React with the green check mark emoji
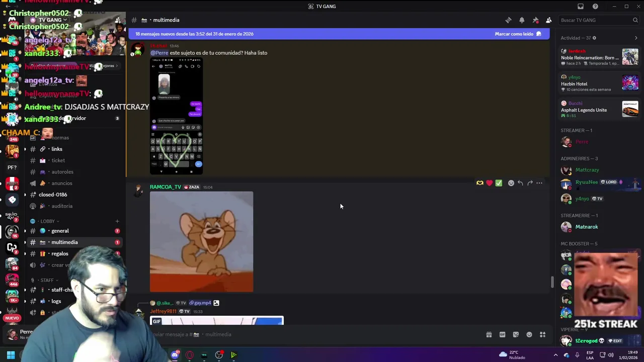Viewport: 644px width, 362px height. 499,183
